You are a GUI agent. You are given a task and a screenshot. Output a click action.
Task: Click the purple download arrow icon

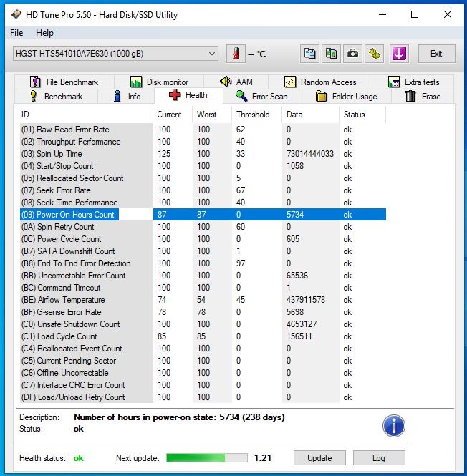[399, 54]
